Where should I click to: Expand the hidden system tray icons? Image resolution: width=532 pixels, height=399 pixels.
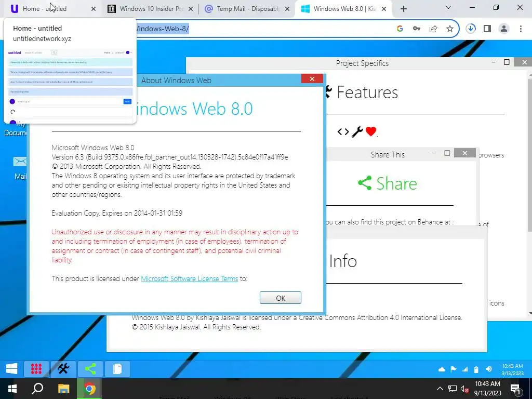[x=440, y=389]
